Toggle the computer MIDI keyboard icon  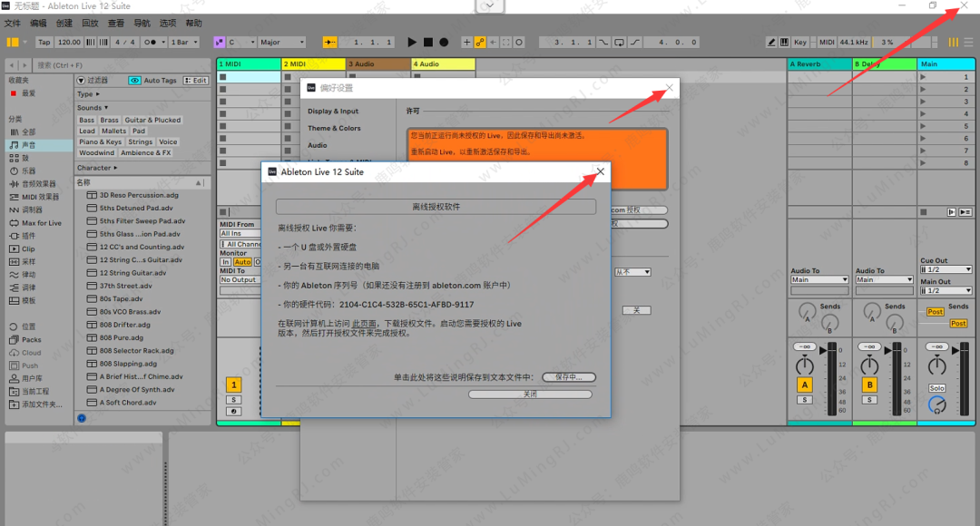click(x=784, y=42)
